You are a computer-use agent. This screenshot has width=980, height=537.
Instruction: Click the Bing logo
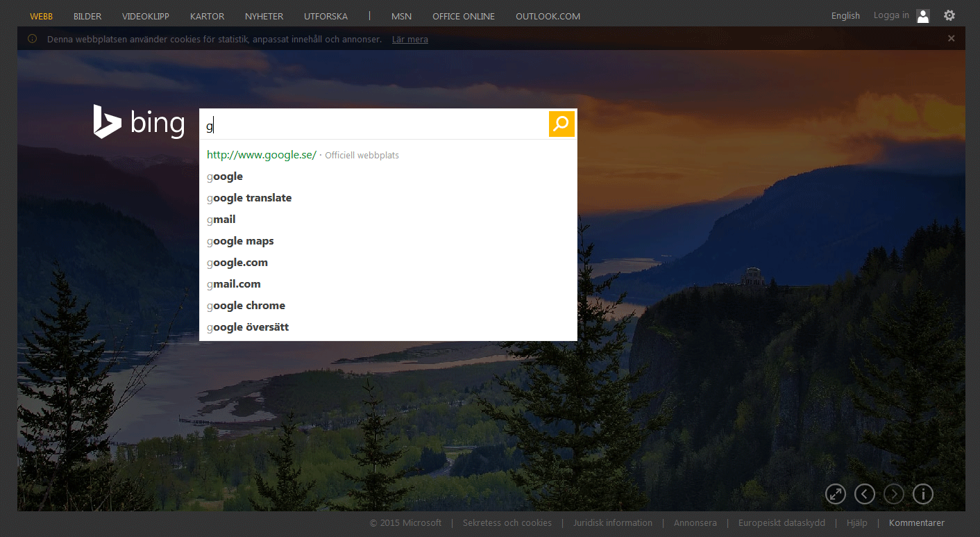pyautogui.click(x=140, y=122)
